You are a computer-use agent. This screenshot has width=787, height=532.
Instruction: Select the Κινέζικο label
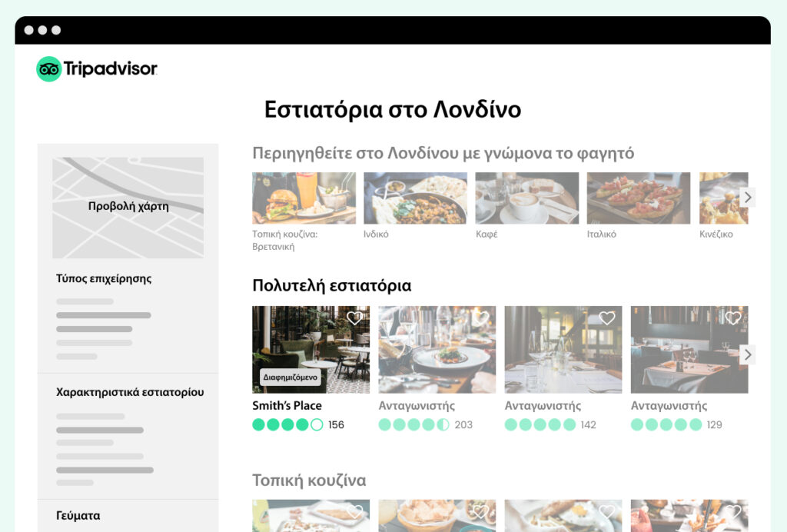(x=716, y=234)
